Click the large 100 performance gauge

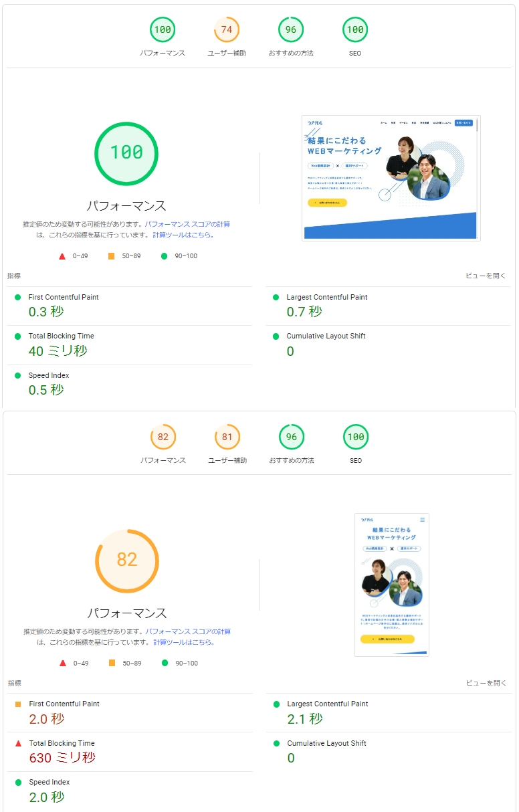point(126,153)
